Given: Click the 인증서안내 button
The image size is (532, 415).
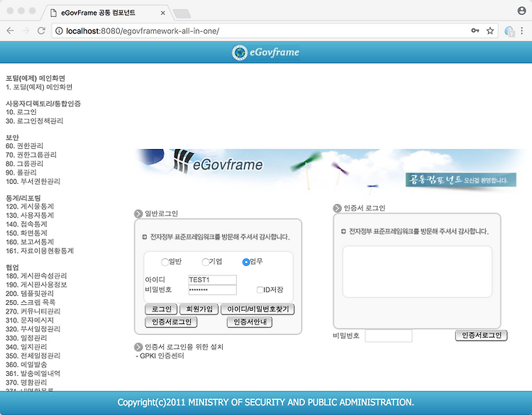Looking at the screenshot, I should point(250,322).
